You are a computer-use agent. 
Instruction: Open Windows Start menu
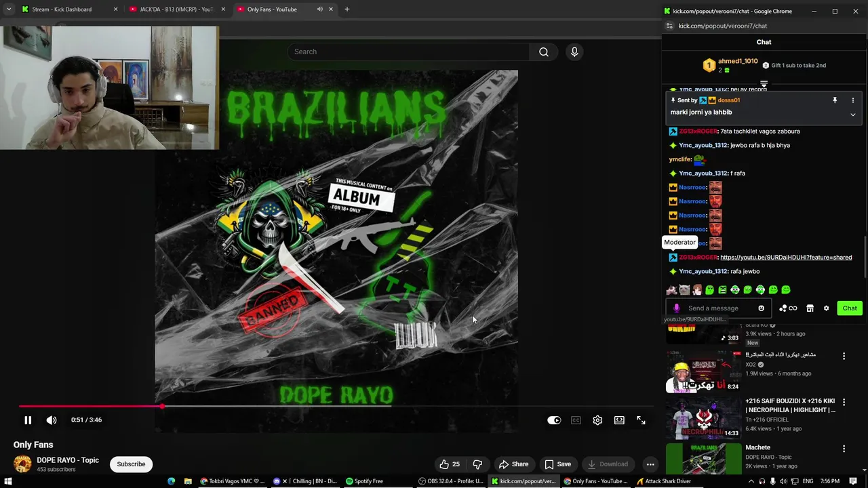pyautogui.click(x=8, y=481)
